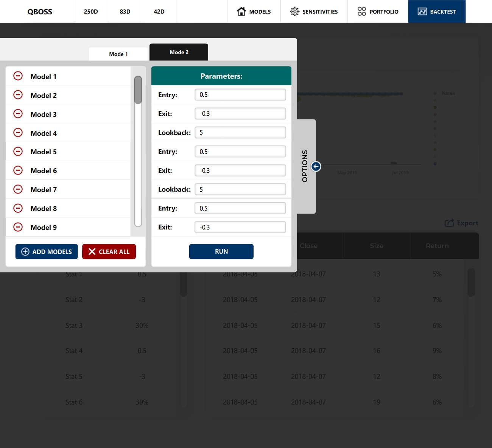Click the Stat 6 row label
The height and width of the screenshot is (448, 492).
click(x=74, y=402)
